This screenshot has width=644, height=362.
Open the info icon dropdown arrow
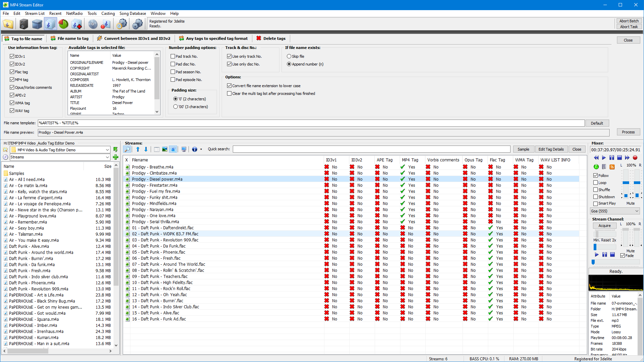pos(201,149)
